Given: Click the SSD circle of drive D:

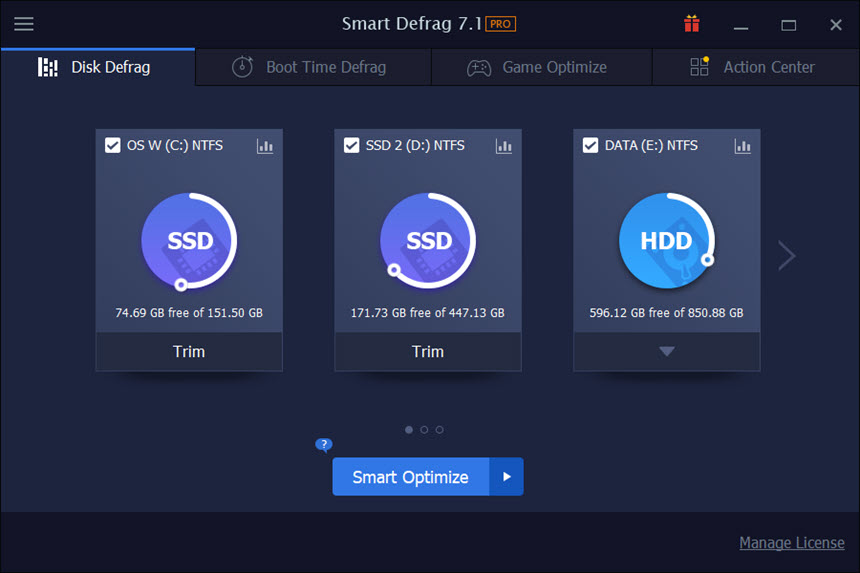Looking at the screenshot, I should point(428,241).
